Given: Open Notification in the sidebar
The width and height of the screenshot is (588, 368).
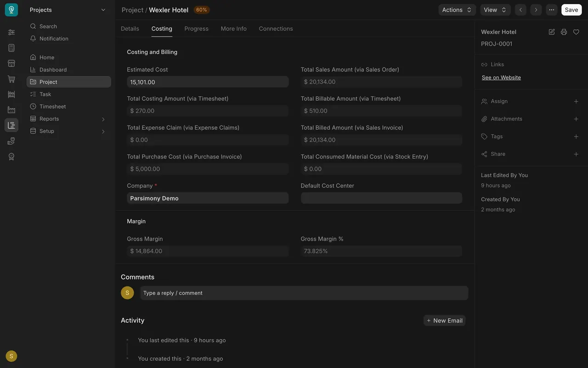Looking at the screenshot, I should pyautogui.click(x=69, y=39).
